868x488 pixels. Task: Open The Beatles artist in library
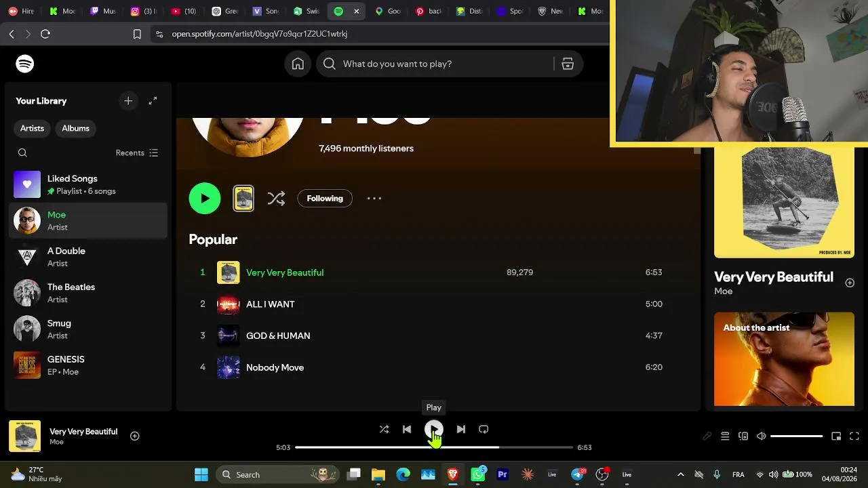tap(88, 293)
